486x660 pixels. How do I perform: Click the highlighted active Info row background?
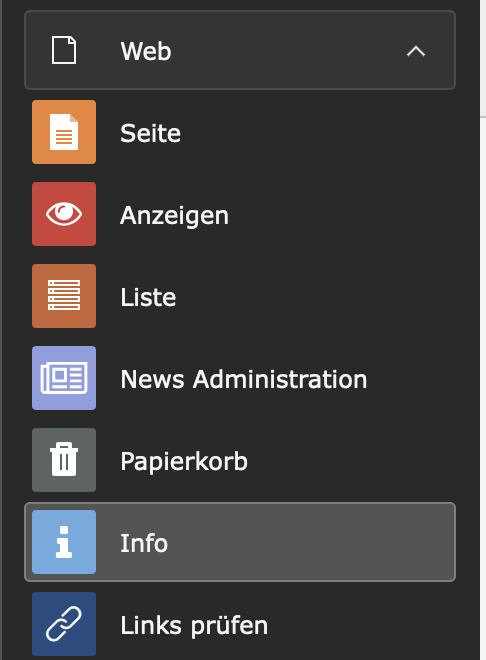pyautogui.click(x=240, y=542)
